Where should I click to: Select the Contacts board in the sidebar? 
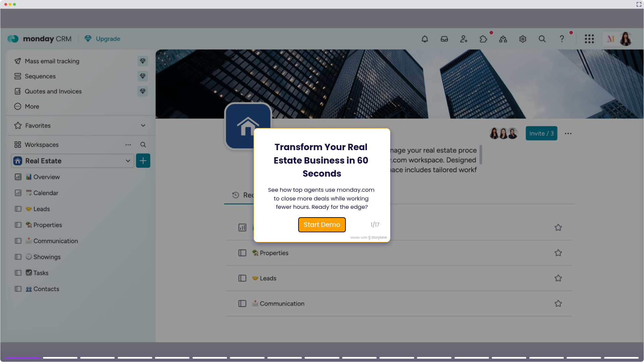pos(46,289)
